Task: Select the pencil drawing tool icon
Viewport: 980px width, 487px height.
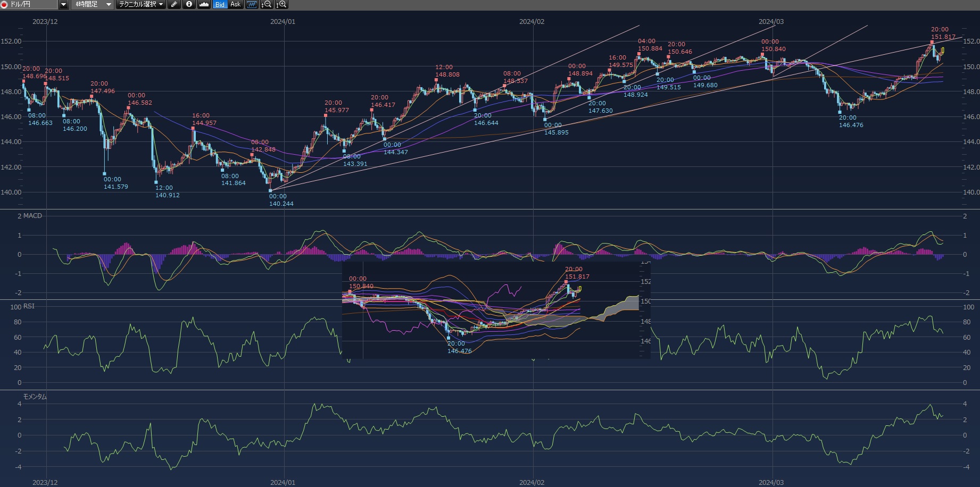Action: point(174,4)
